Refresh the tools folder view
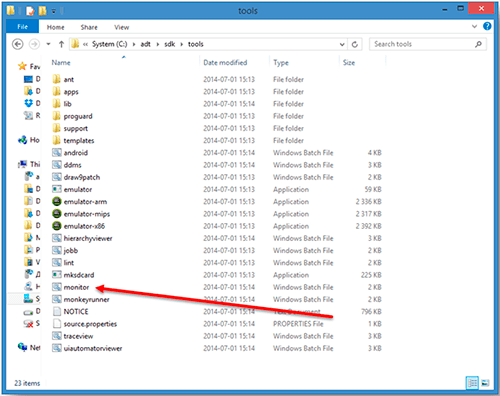500x396 pixels. [355, 44]
